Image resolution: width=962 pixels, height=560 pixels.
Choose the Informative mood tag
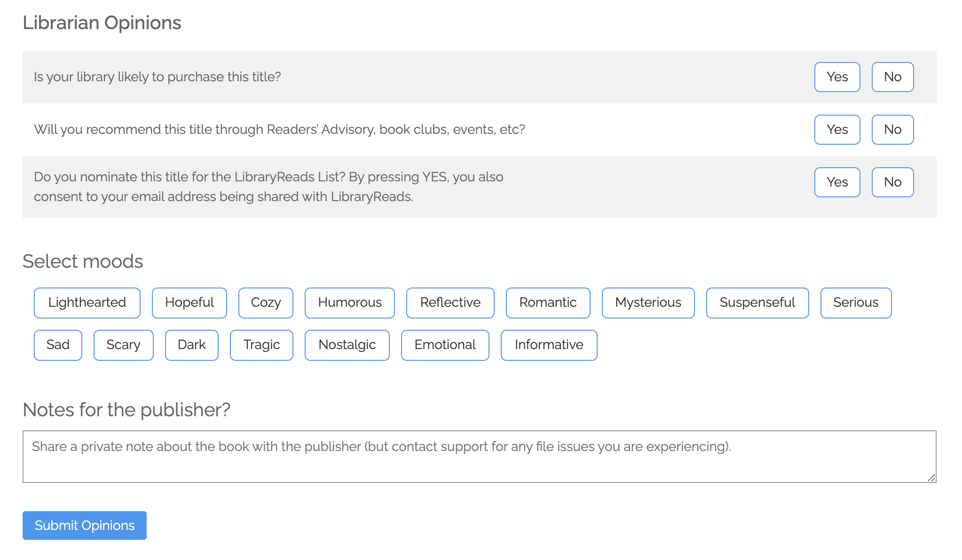(x=549, y=345)
